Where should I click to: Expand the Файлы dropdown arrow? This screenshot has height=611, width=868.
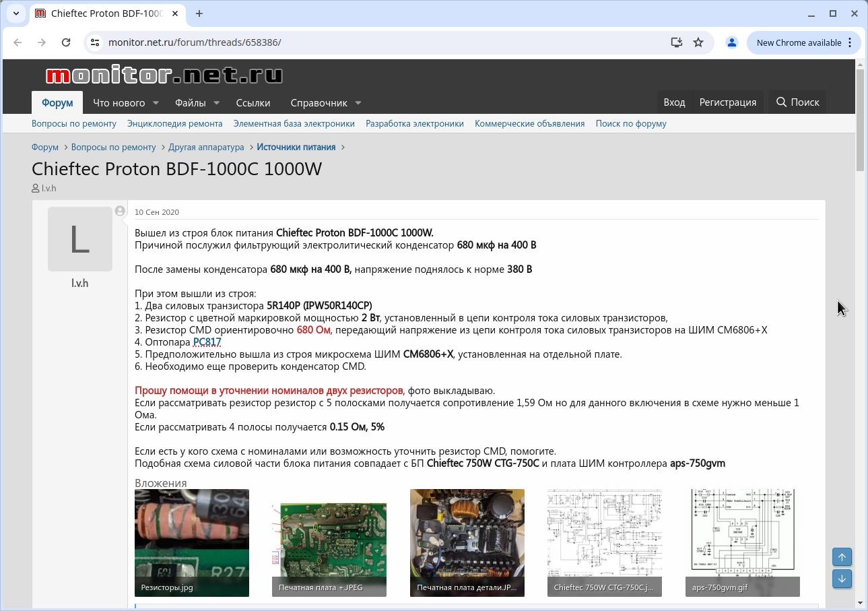pos(216,102)
